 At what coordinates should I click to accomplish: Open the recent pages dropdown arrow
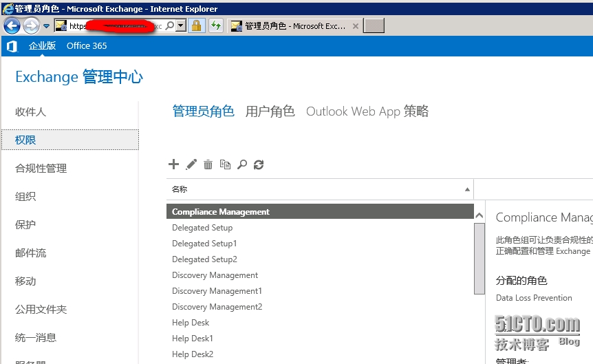pyautogui.click(x=47, y=26)
